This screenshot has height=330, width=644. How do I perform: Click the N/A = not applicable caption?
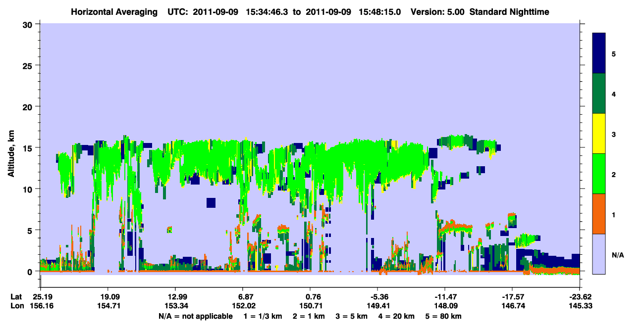pyautogui.click(x=196, y=316)
